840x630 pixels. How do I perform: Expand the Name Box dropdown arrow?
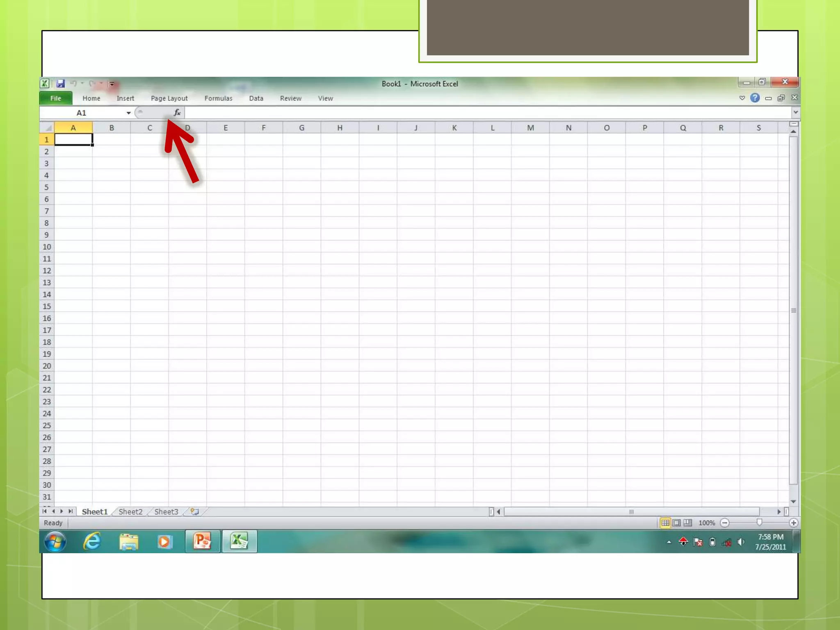tap(128, 113)
